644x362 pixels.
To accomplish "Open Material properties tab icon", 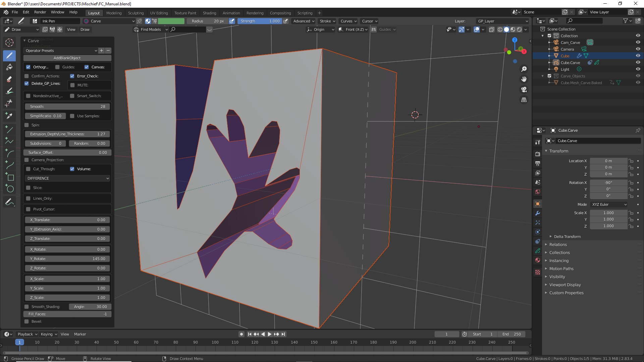I will [x=538, y=260].
